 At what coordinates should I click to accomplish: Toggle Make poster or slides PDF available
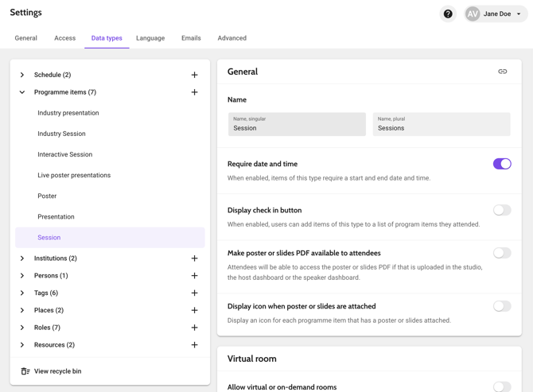(x=501, y=253)
